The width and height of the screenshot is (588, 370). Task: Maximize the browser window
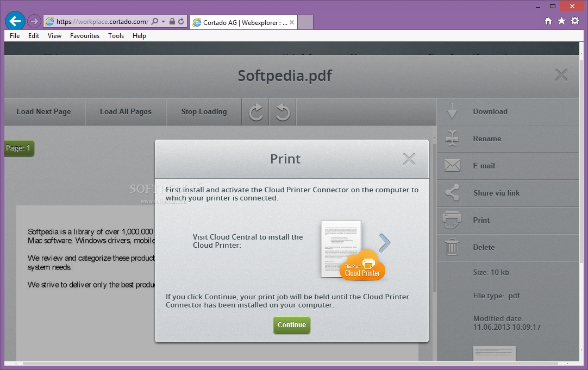[x=552, y=6]
